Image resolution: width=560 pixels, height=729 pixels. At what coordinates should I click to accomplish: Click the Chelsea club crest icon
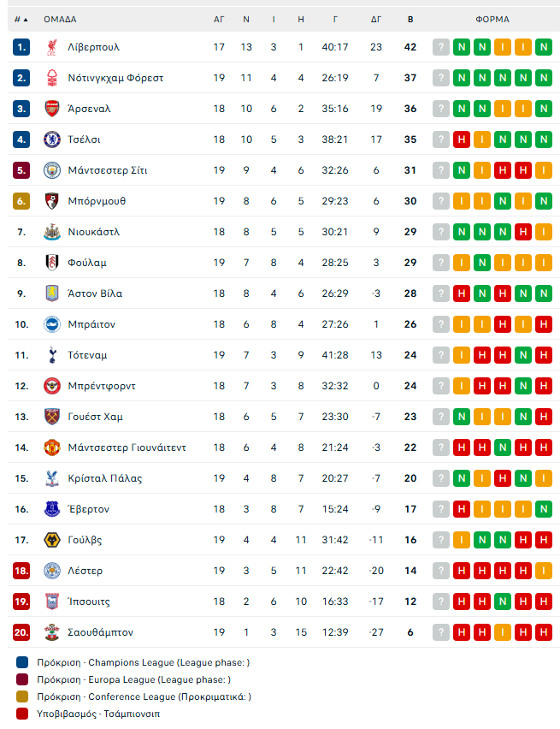[51, 139]
